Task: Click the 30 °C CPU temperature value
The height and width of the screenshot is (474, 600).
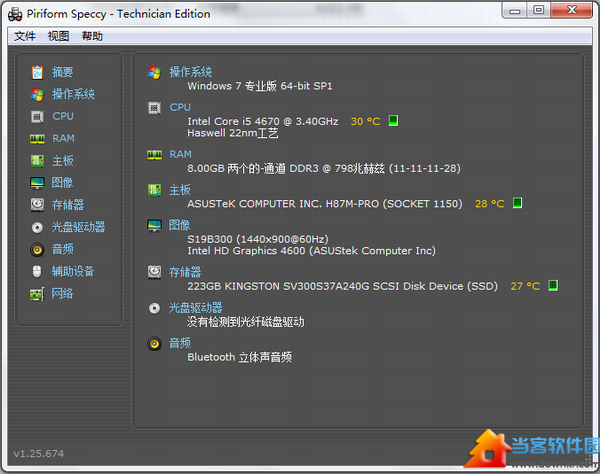Action: pyautogui.click(x=365, y=121)
